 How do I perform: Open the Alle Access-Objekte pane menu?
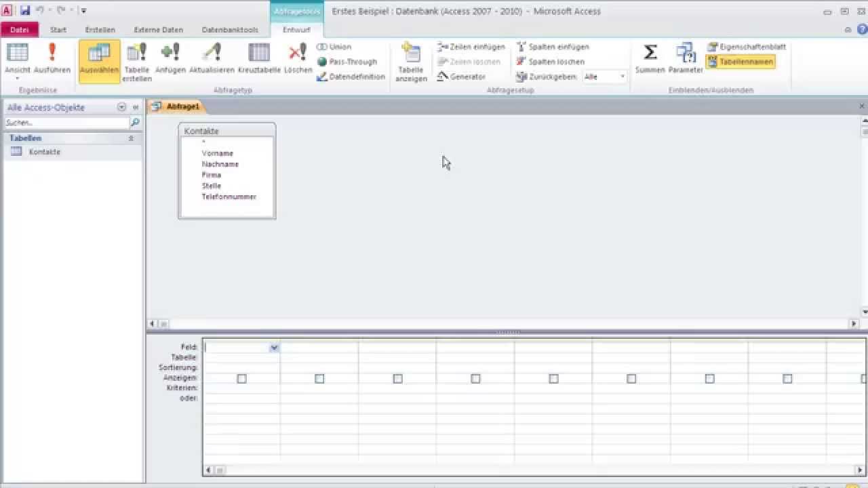121,107
